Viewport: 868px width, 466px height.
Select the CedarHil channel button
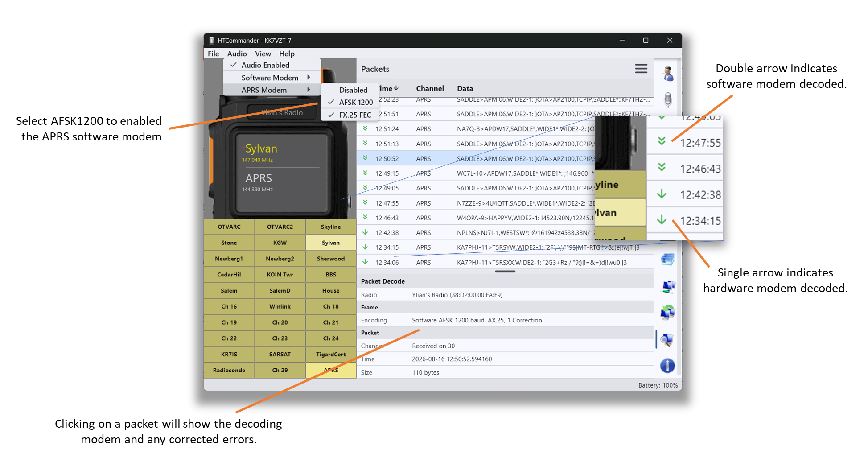pos(229,275)
